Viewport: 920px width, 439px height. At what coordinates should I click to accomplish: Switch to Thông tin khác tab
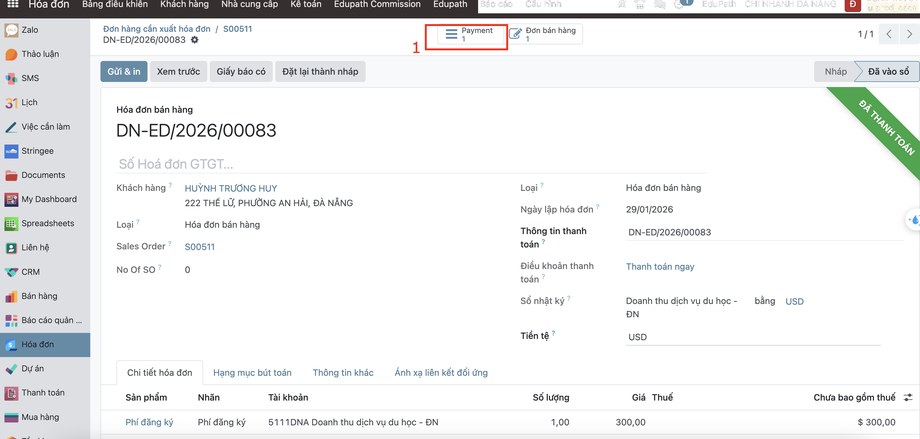(343, 373)
